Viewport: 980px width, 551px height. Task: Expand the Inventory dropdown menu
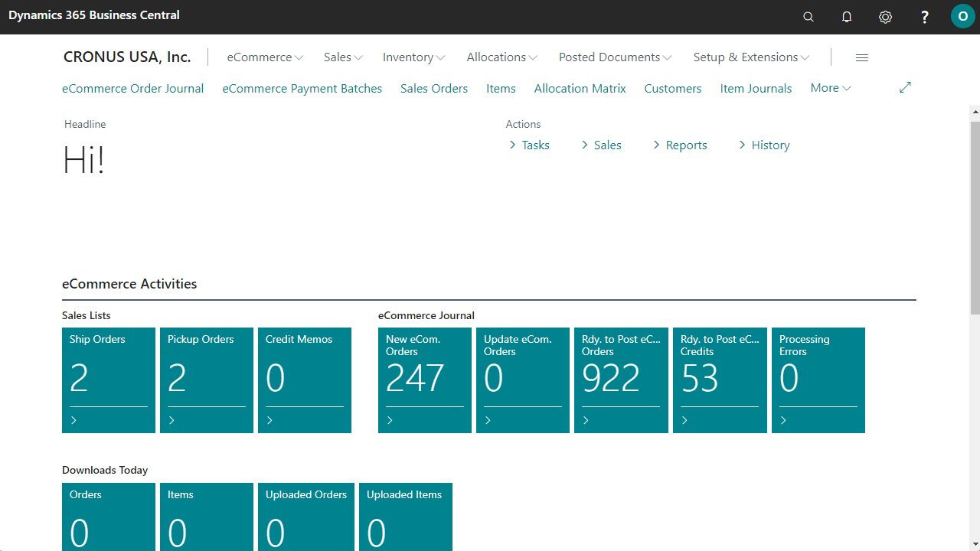click(413, 57)
